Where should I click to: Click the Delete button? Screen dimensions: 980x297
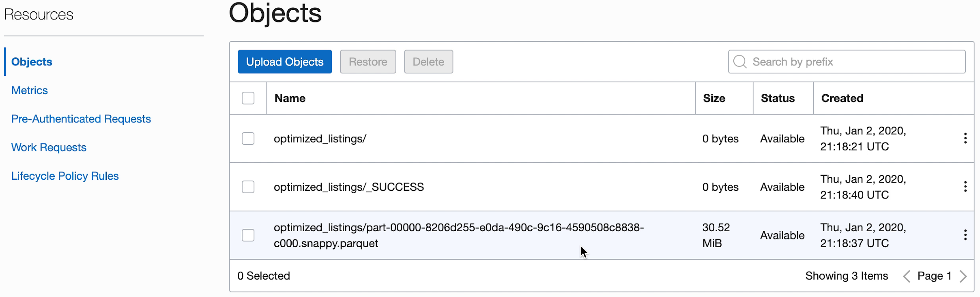428,61
